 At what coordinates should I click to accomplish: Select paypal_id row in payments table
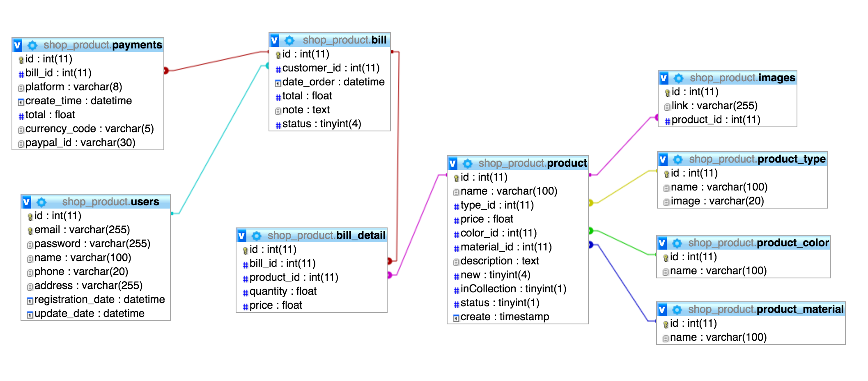click(x=80, y=143)
